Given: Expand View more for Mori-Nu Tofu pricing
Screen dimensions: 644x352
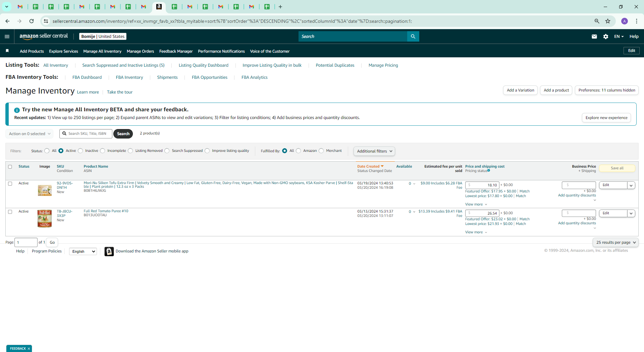Looking at the screenshot, I should (476, 204).
